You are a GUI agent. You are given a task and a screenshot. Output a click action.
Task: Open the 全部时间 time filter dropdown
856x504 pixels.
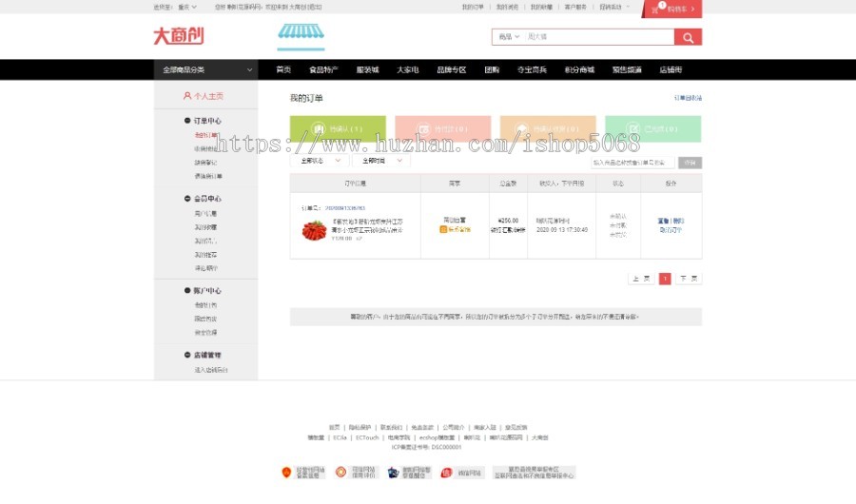coord(381,161)
